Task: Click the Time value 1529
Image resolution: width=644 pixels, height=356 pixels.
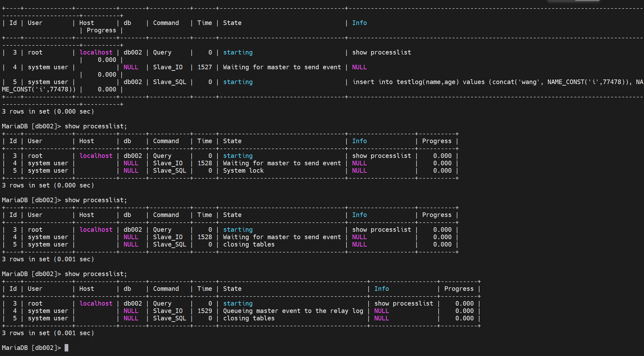Action: (x=204, y=311)
